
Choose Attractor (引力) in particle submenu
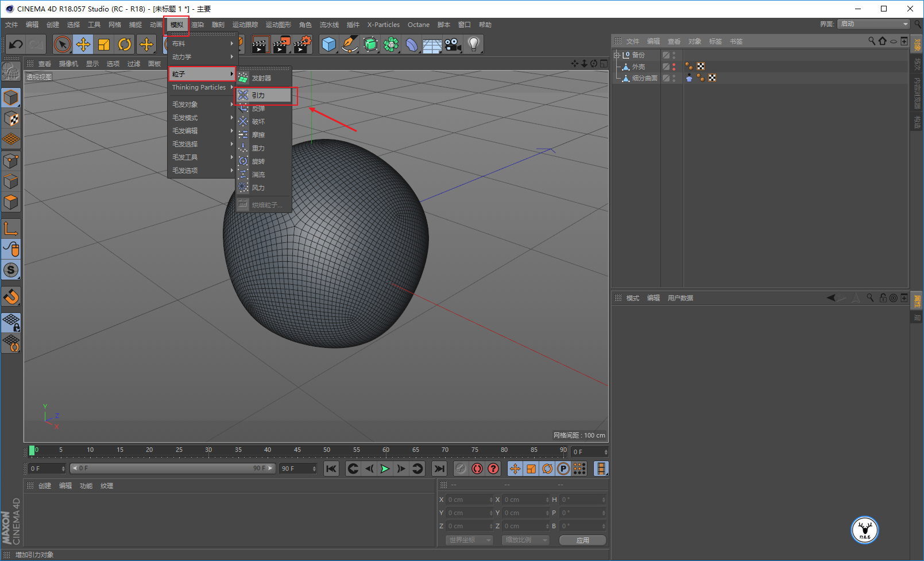tap(264, 95)
